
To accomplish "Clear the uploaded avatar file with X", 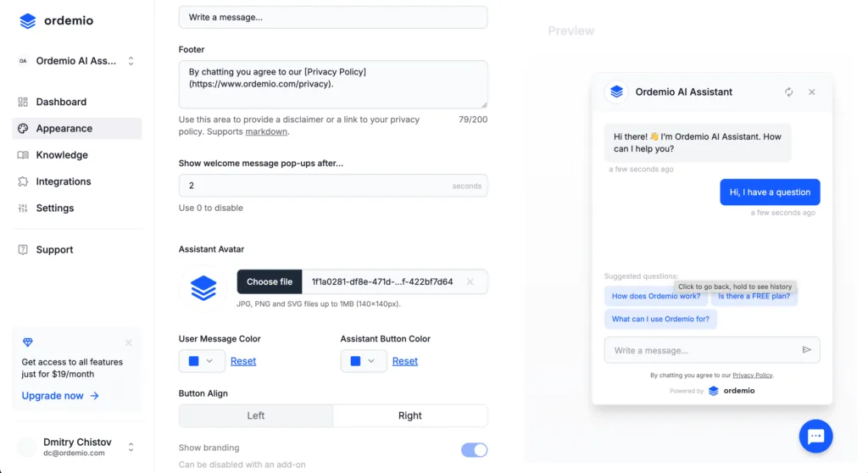I will point(470,282).
